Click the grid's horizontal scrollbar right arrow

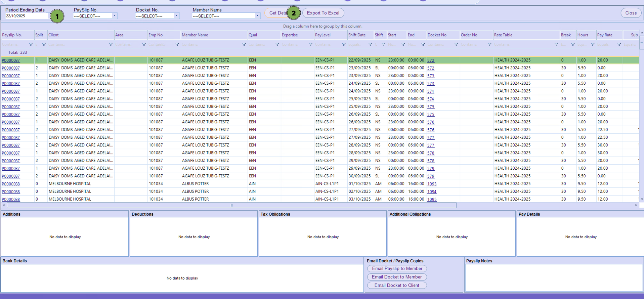pos(636,205)
